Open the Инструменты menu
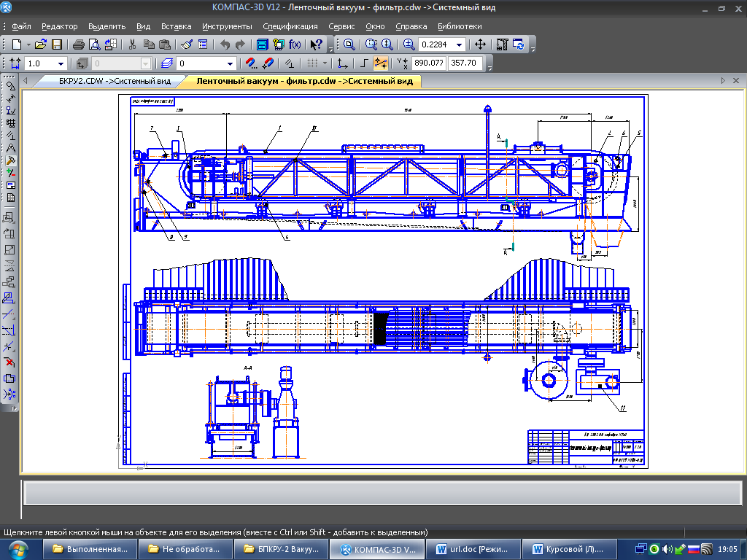The image size is (747, 560). tap(227, 26)
